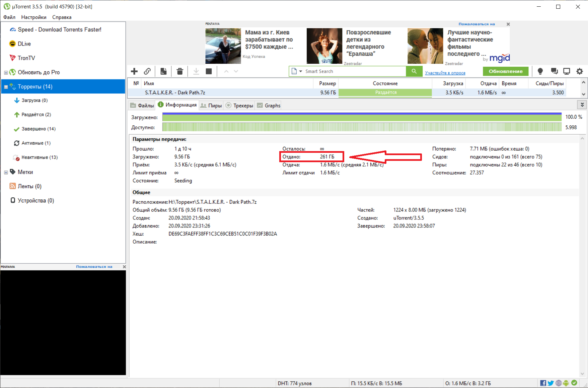588x388 pixels.
Task: Switch to the Информация tab
Action: (177, 105)
